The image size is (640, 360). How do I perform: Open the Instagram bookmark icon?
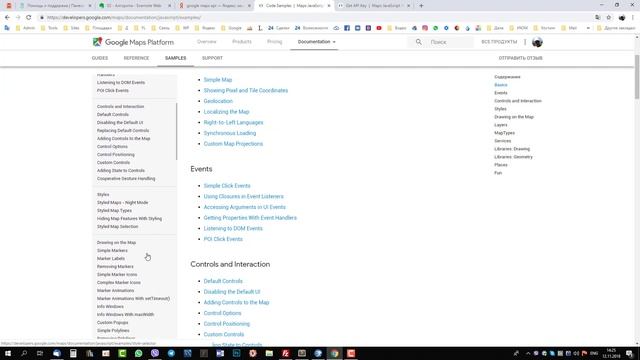point(425,28)
